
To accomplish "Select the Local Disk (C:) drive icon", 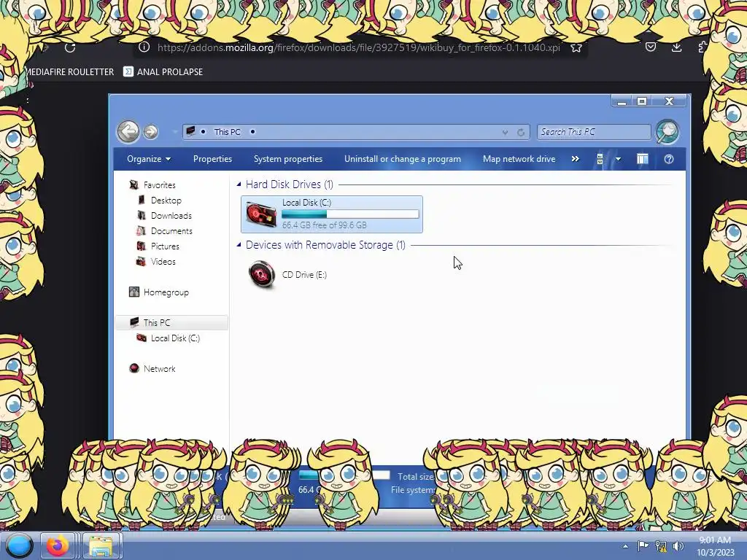I will (260, 214).
